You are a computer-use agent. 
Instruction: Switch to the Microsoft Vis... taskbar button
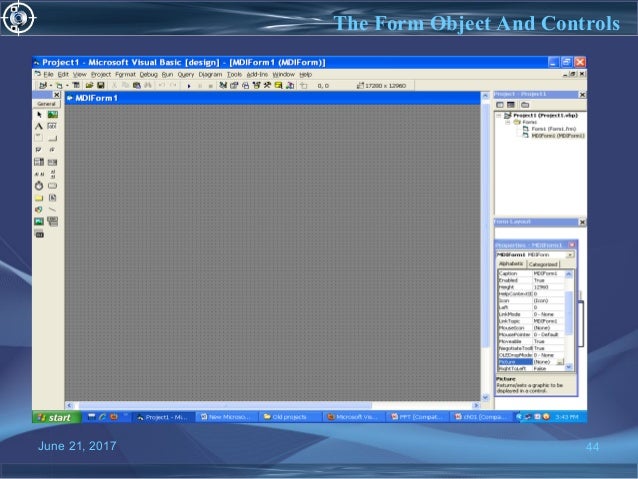pyautogui.click(x=353, y=417)
